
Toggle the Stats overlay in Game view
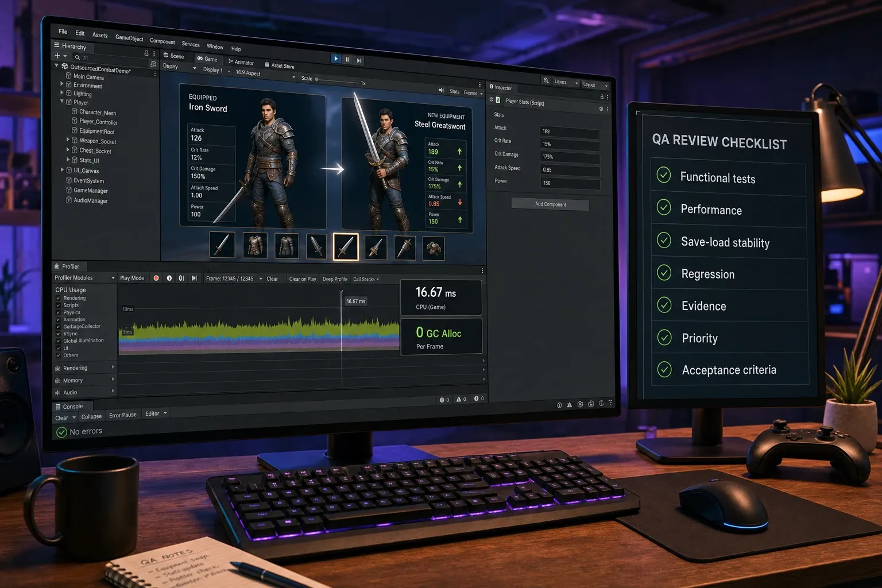click(x=454, y=91)
